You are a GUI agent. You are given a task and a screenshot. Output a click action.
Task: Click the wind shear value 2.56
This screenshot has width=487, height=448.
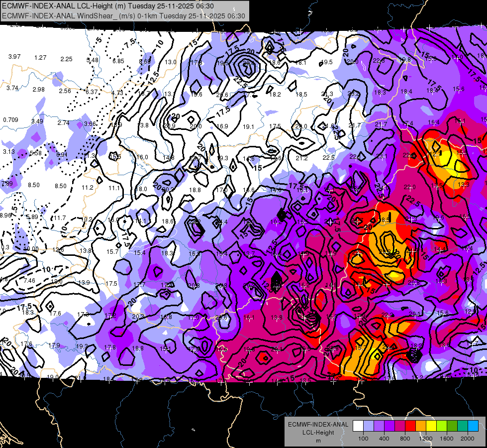[x=65, y=91]
